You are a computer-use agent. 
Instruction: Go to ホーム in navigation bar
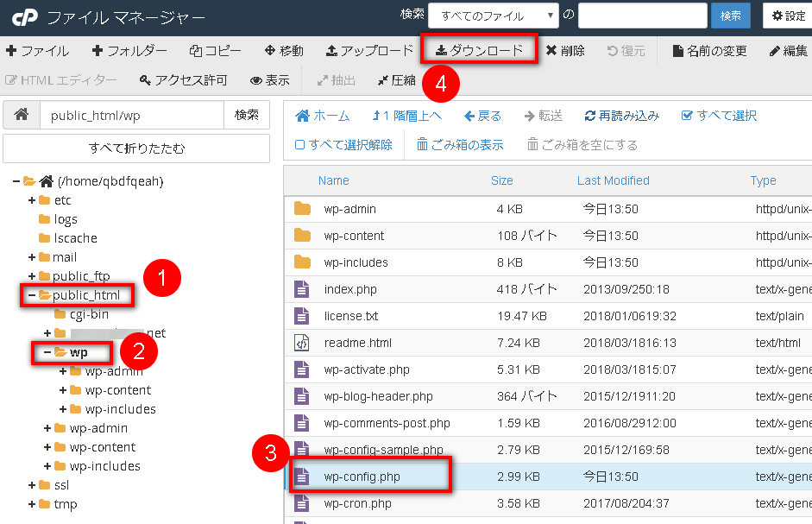tap(322, 116)
